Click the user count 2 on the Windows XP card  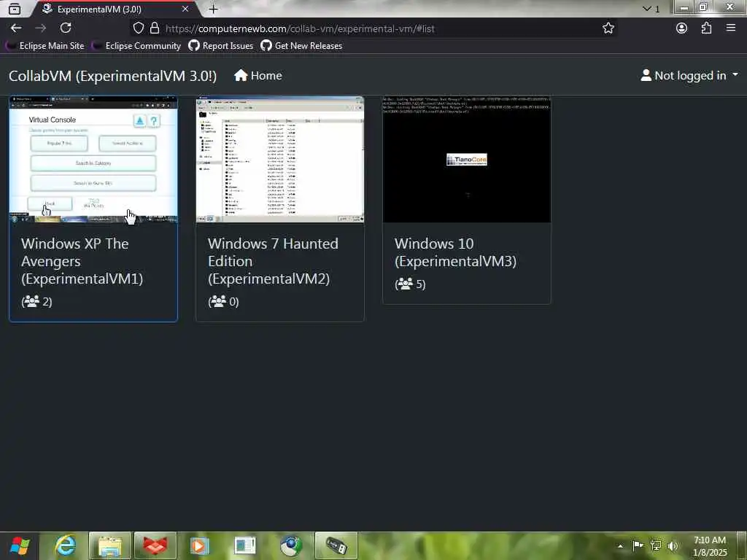36,301
